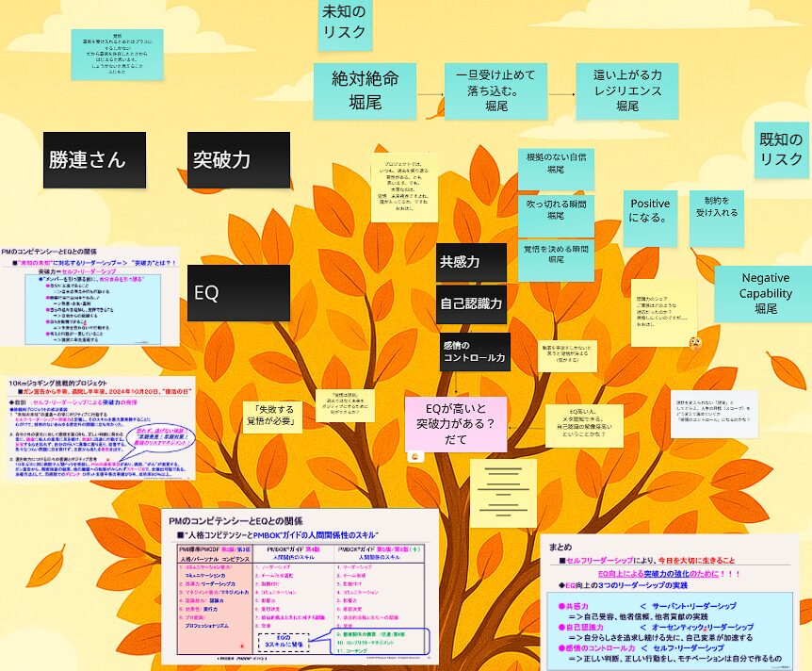The height and width of the screenshot is (671, 812).
Task: Select the Negative Capability sticky note
Action: click(x=764, y=293)
